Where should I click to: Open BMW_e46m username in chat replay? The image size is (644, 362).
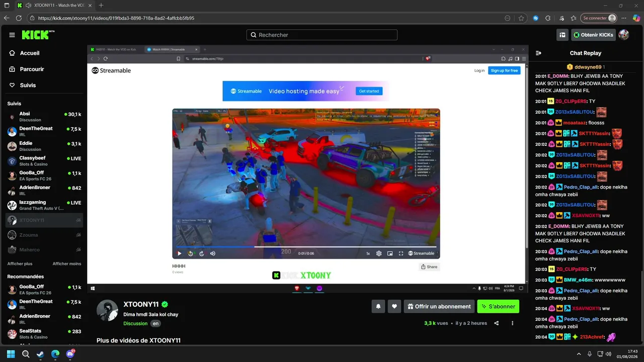(x=579, y=280)
